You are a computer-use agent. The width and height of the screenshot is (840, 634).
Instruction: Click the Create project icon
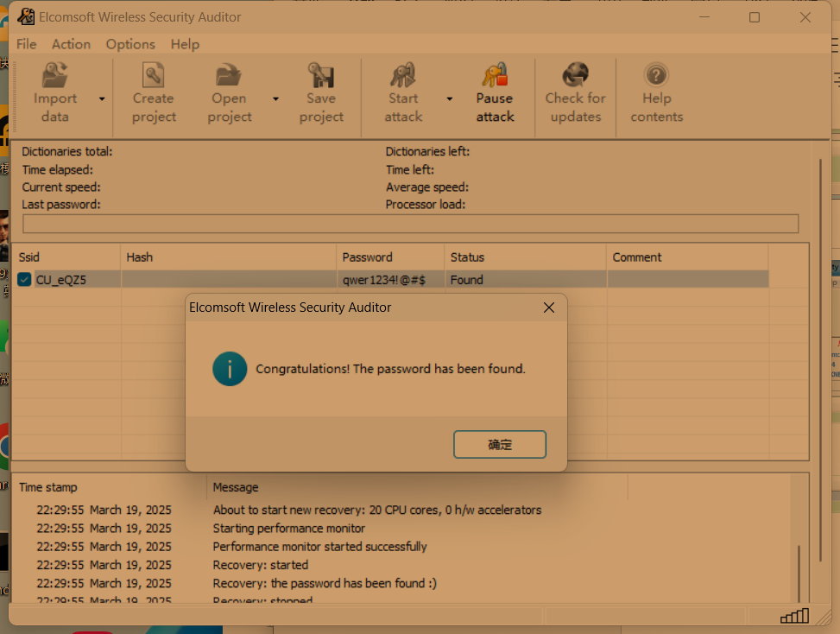tap(153, 75)
